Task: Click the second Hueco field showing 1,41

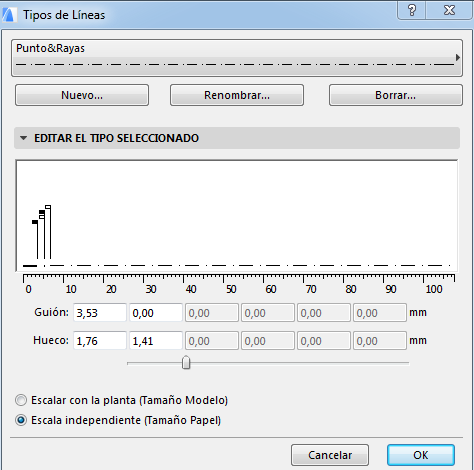Action: [x=156, y=340]
